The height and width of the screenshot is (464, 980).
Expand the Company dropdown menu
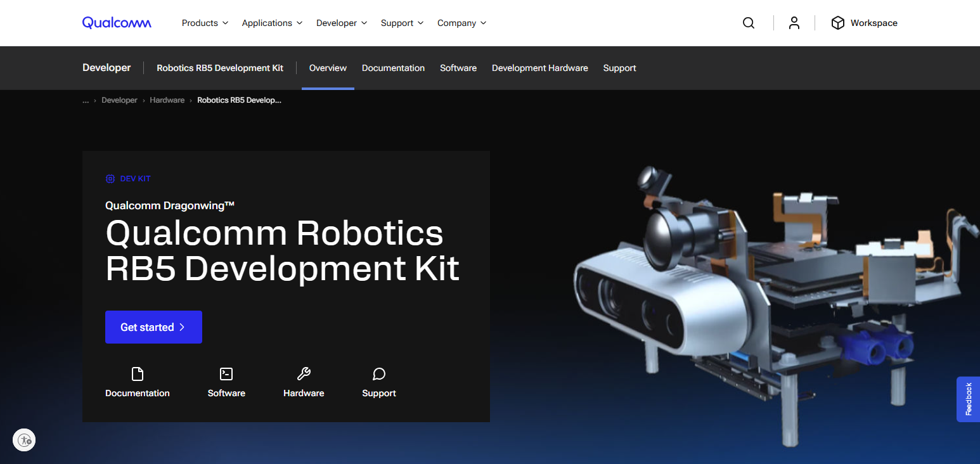point(462,23)
